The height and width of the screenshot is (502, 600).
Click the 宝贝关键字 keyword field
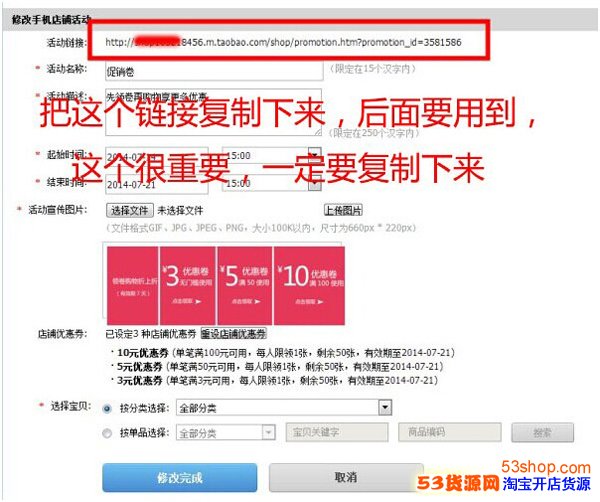pos(337,432)
